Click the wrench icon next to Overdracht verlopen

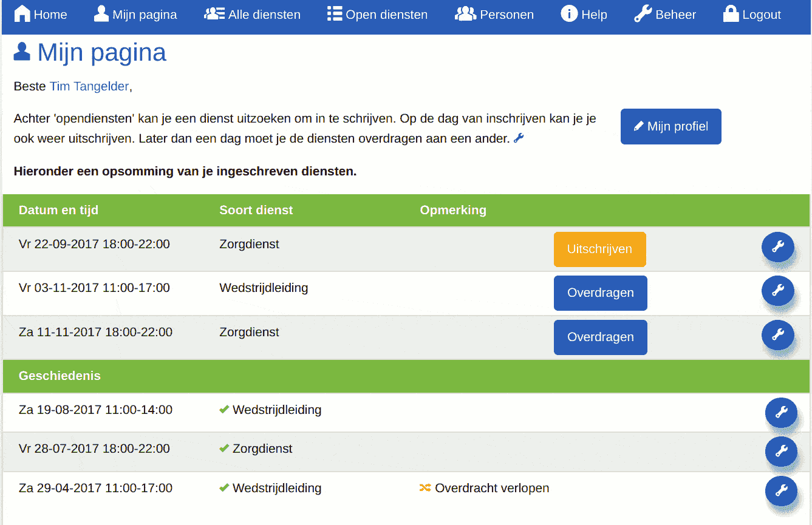782,492
